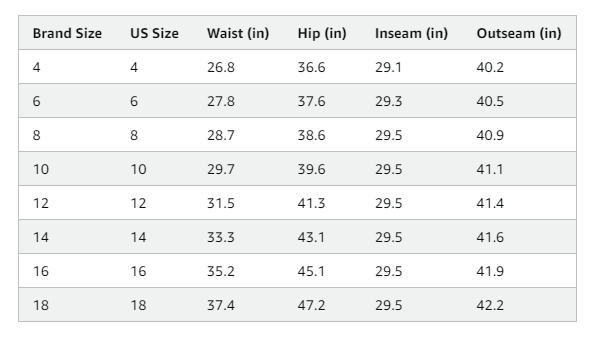Select hip value 47.2
This screenshot has width=597, height=360.
pos(311,305)
